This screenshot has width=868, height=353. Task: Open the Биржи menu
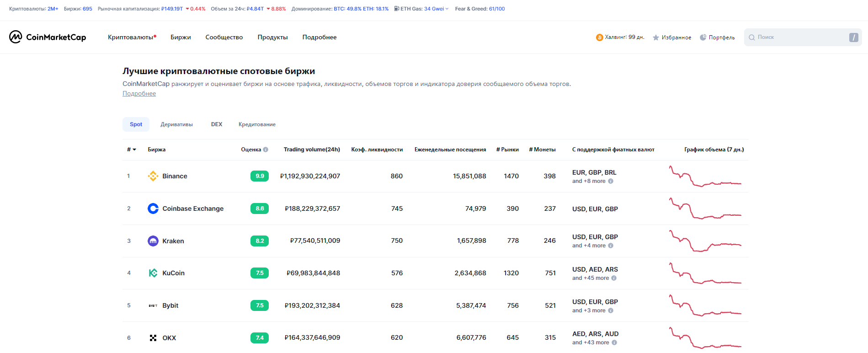pyautogui.click(x=181, y=37)
